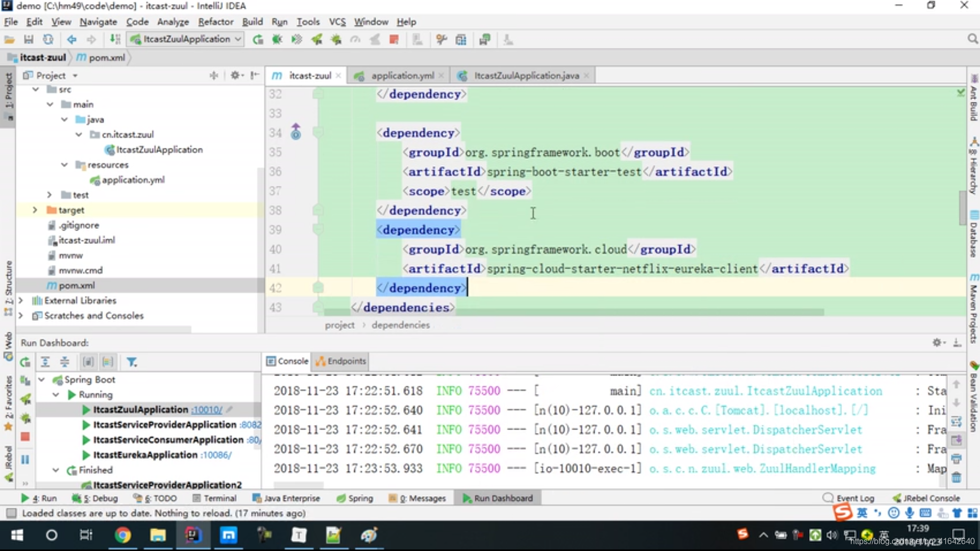The width and height of the screenshot is (980, 551).
Task: Search everywhere magnifier icon
Action: [x=972, y=39]
